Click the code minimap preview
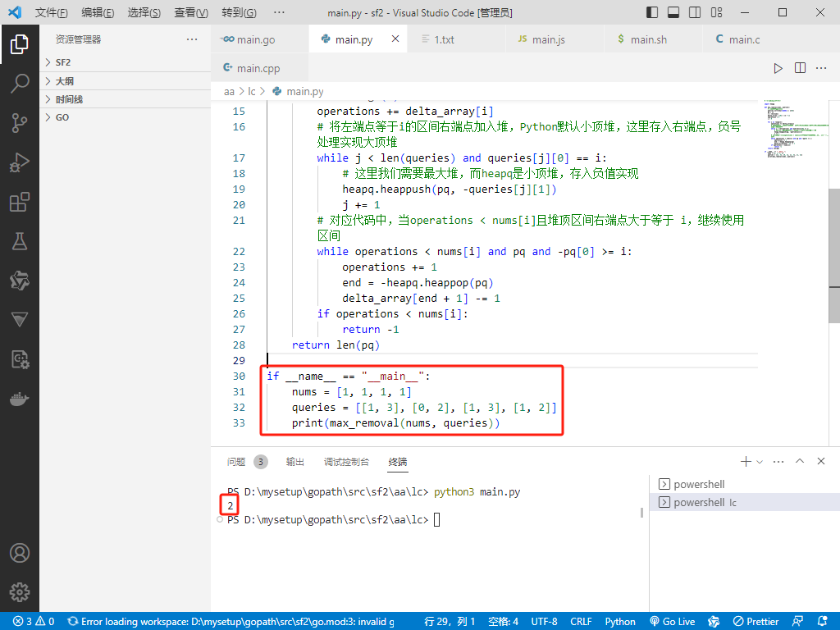This screenshot has width=840, height=630. pyautogui.click(x=794, y=129)
